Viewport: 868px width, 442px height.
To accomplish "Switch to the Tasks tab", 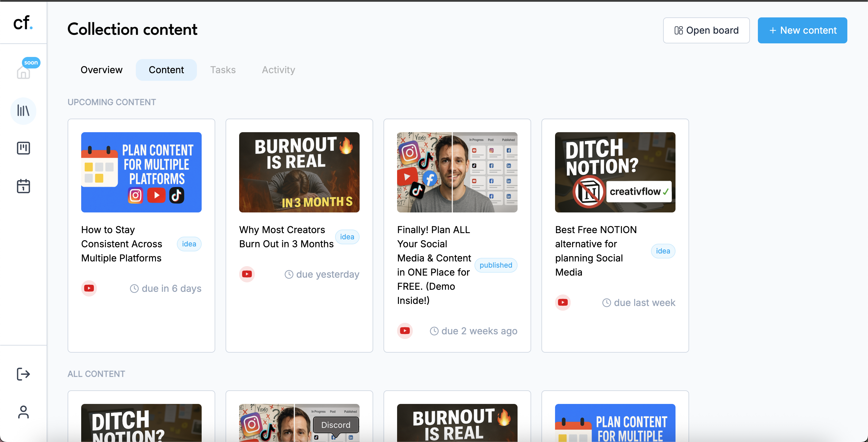I will 223,70.
